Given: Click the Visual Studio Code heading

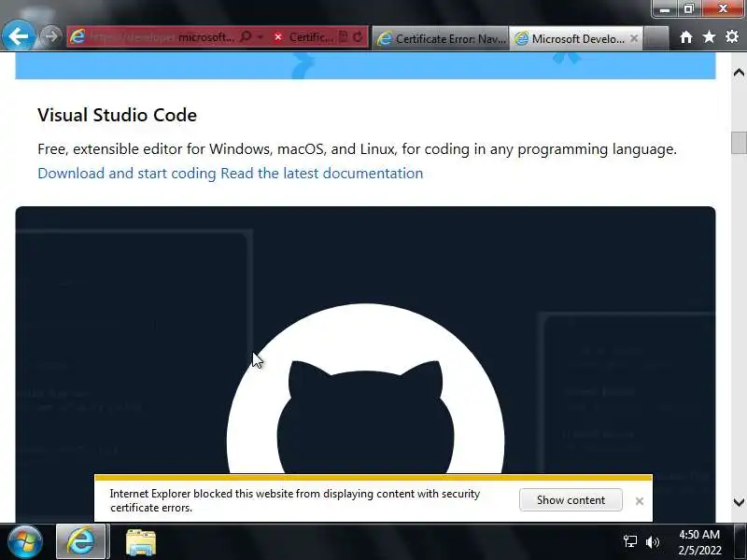Looking at the screenshot, I should [x=118, y=115].
